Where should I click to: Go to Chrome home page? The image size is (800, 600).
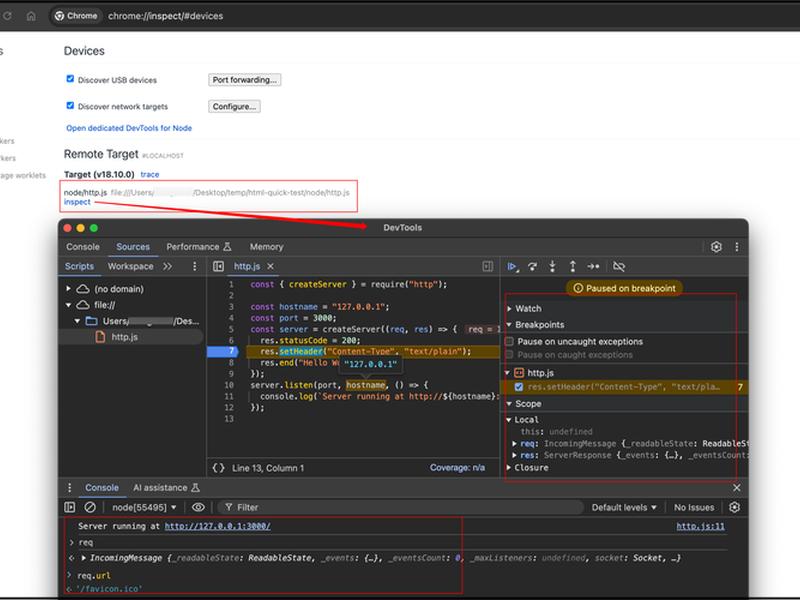coord(31,16)
